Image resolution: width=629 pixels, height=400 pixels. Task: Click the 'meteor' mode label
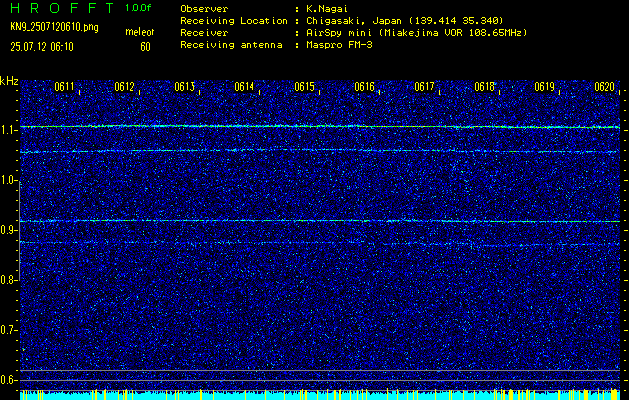click(x=139, y=32)
